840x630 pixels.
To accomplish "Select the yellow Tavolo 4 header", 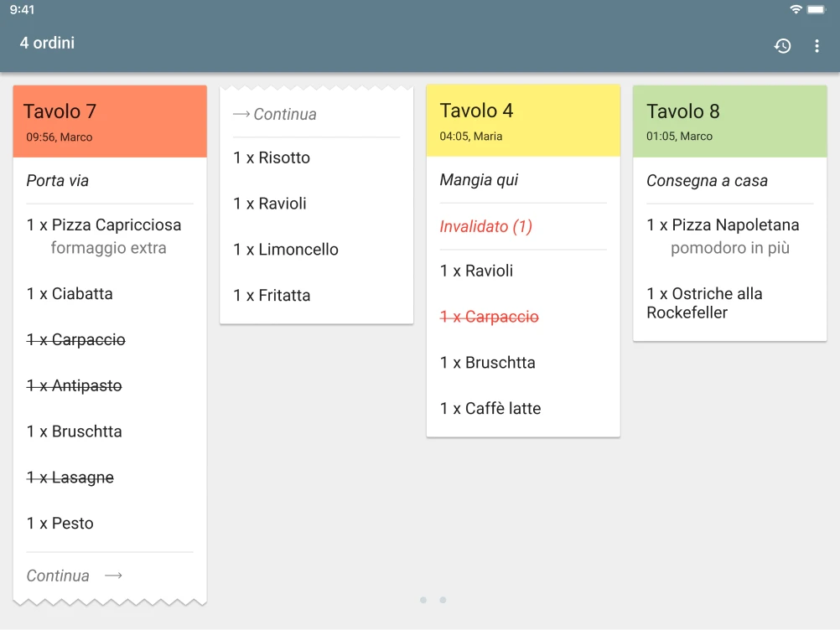I will click(523, 121).
